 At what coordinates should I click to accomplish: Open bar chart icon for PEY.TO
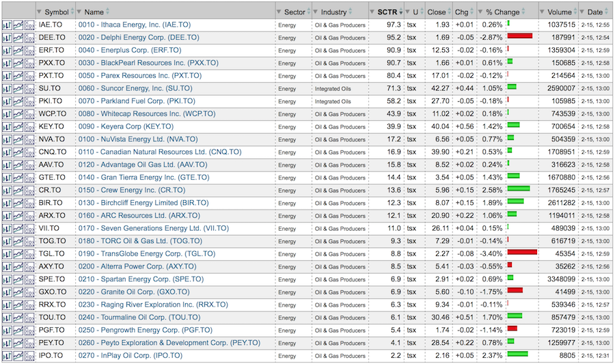[7, 344]
